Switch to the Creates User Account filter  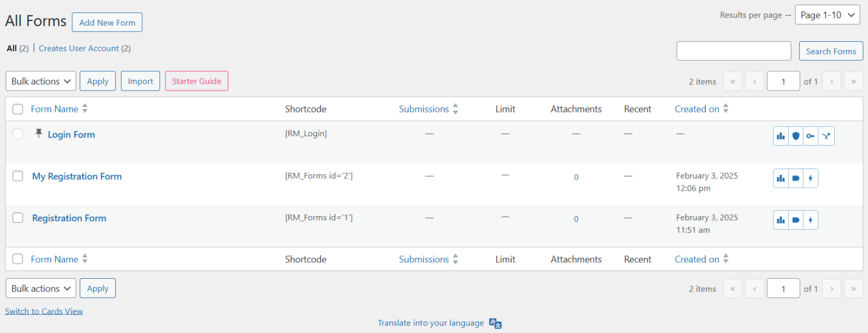click(x=79, y=48)
